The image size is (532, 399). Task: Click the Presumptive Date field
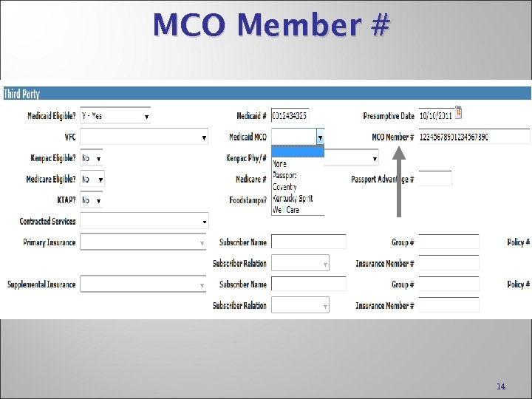coord(437,116)
